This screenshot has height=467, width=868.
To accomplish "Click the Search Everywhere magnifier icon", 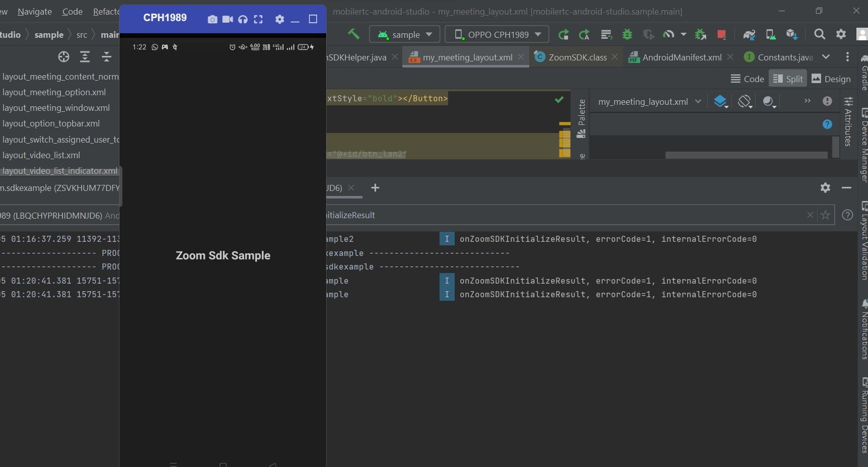I will point(820,34).
